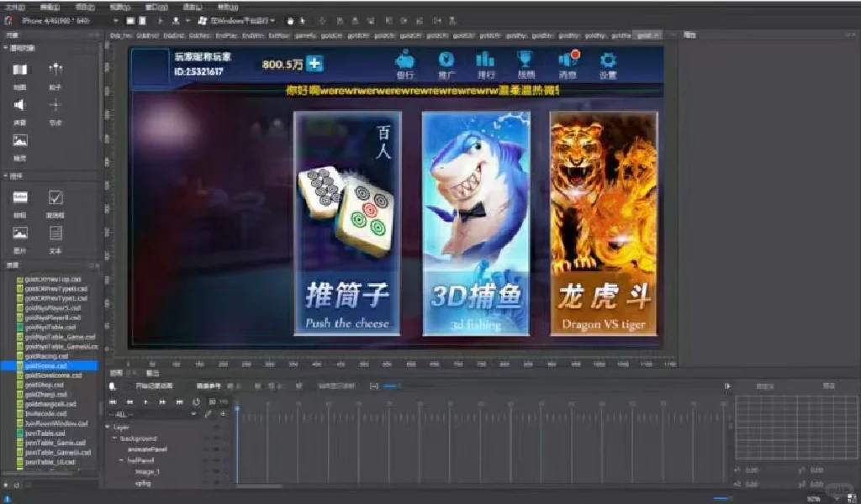Step to next frame in timeline
The height and width of the screenshot is (504, 861).
162,402
